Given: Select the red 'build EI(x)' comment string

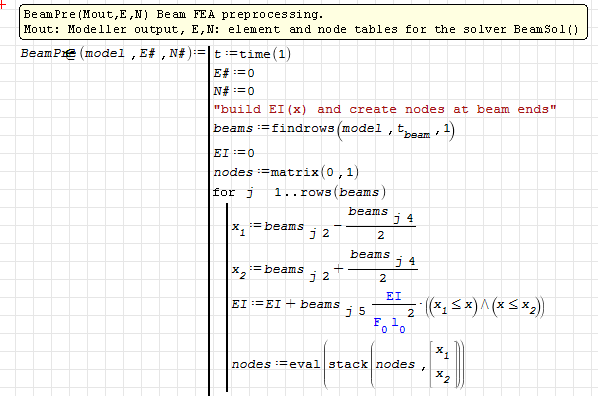Looking at the screenshot, I should [385, 109].
